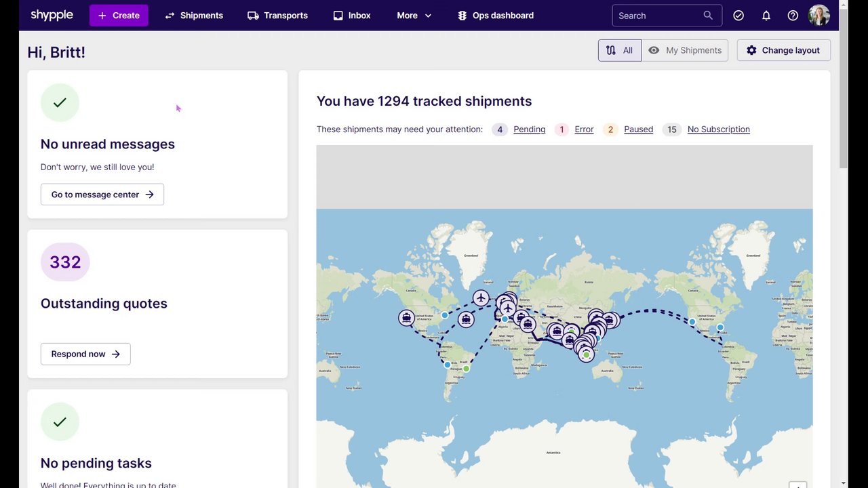
Task: Switch view to All shipments
Action: (620, 50)
